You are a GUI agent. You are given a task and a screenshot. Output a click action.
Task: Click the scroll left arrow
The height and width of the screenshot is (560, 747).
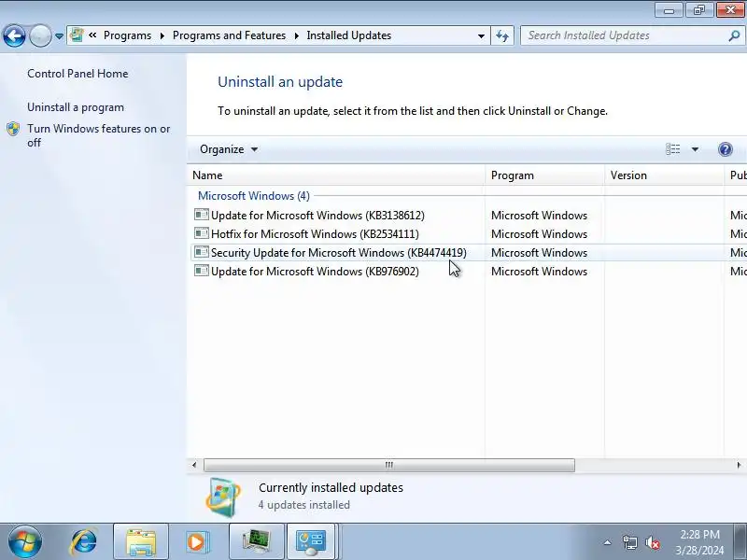pyautogui.click(x=194, y=465)
